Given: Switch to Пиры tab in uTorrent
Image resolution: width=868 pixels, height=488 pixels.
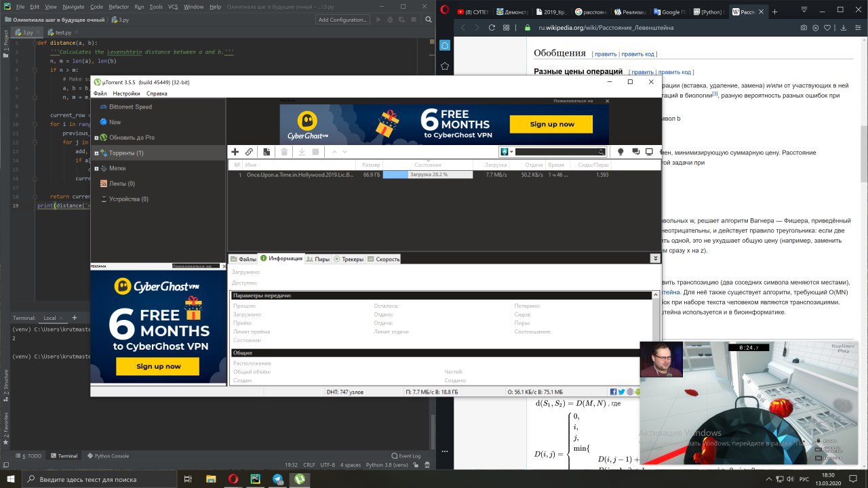Looking at the screenshot, I should [317, 259].
